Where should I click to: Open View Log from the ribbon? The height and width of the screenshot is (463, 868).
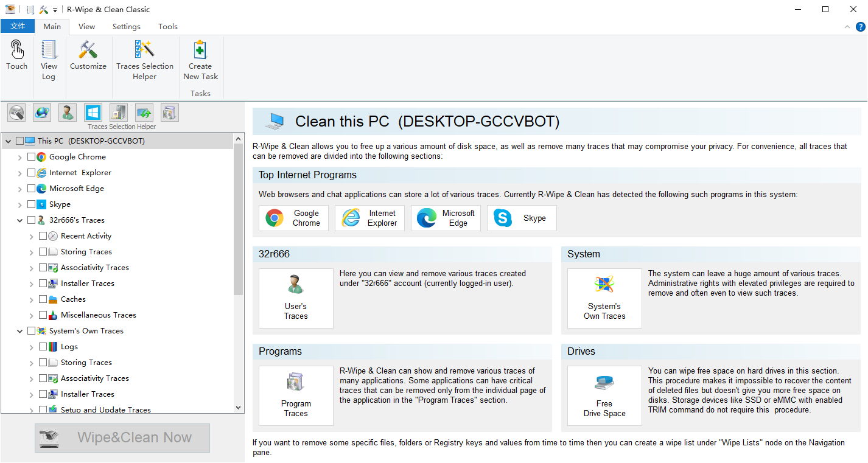pyautogui.click(x=49, y=60)
